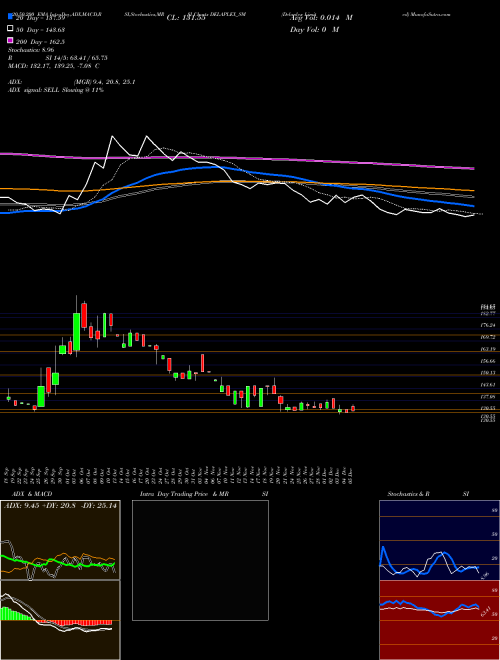Click the white 50 Day EMA legend swatch
The image size is (500, 660).
(x=10, y=29)
